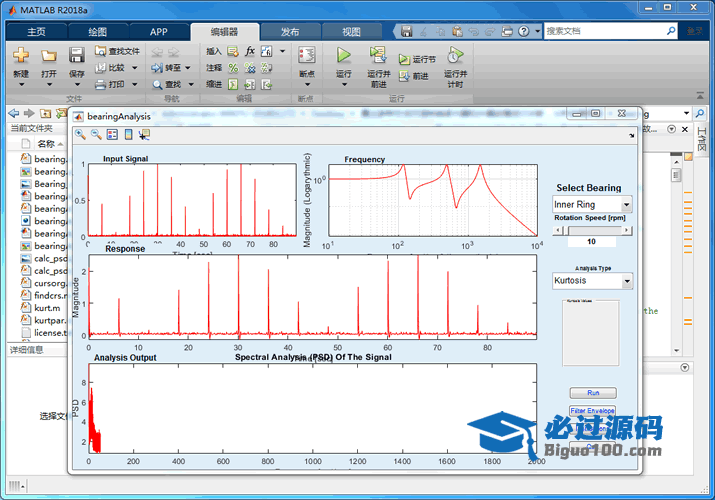Click the editor vertical scrollbar up arrow
715x500 pixels.
[x=676, y=162]
